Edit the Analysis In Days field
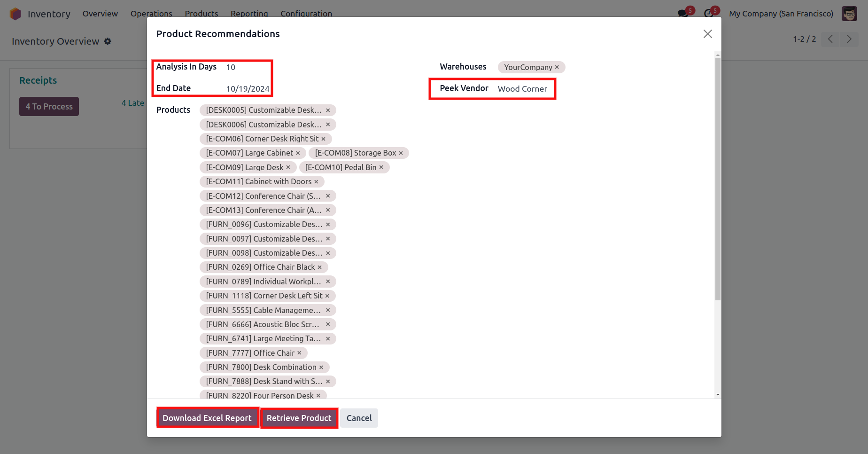The image size is (868, 454). [x=248, y=67]
